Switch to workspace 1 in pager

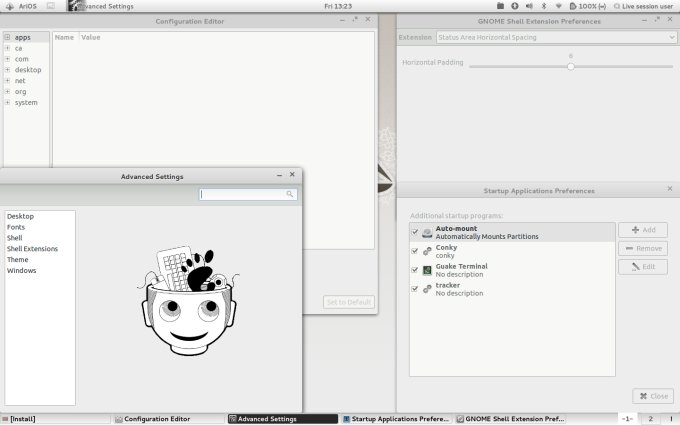[x=627, y=419]
